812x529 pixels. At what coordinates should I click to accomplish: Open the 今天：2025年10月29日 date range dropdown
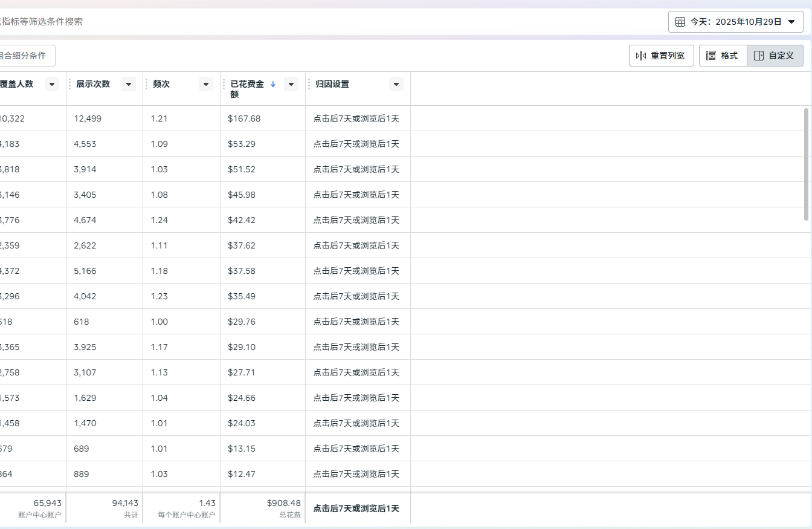735,22
